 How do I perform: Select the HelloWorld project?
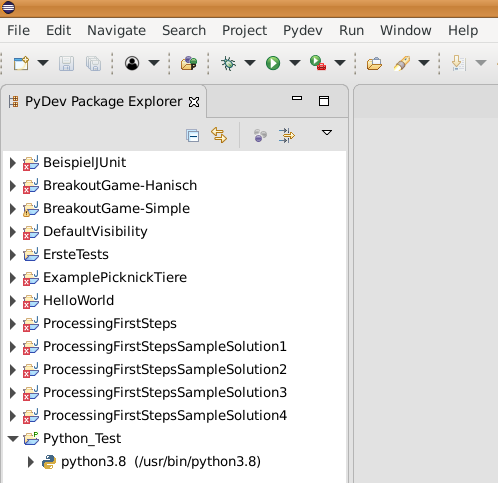tap(78, 300)
